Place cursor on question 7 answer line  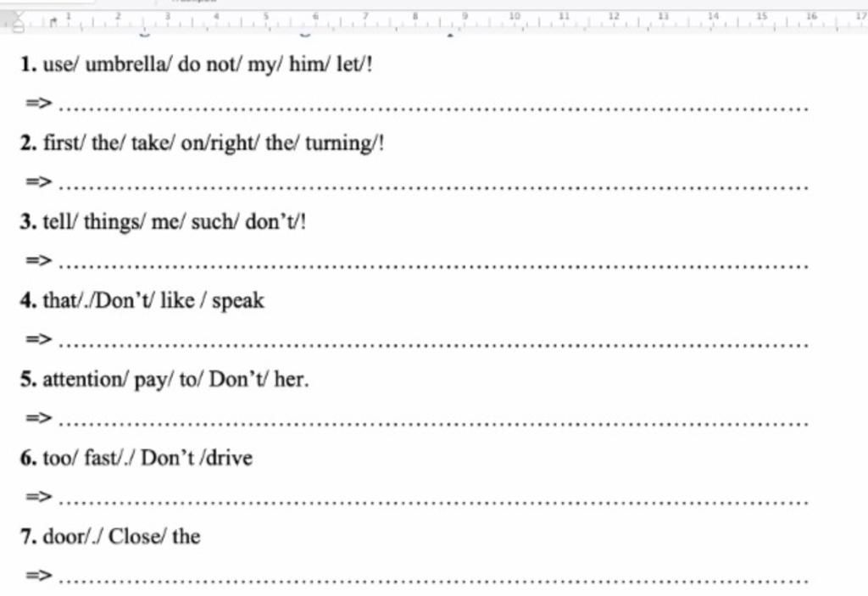click(x=436, y=578)
